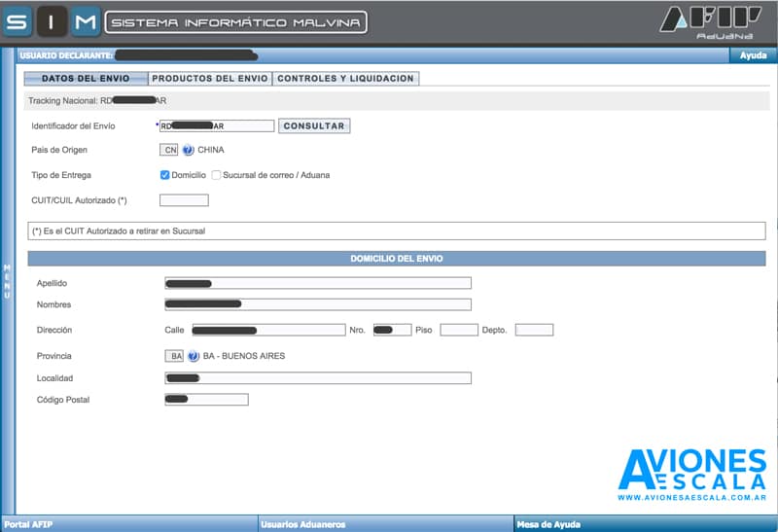Switch to Productos del Envio tab

coord(210,79)
